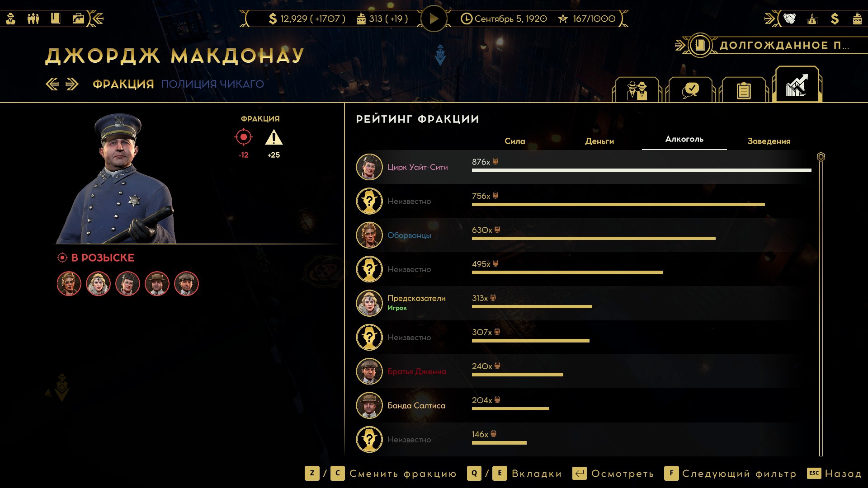Viewport: 868px width, 488px height.
Task: Open the crew members icon
Action: (33, 19)
